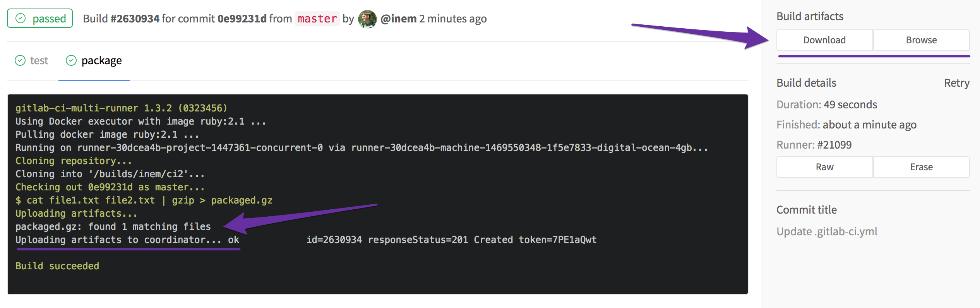Viewport: 980px width, 308px height.
Task: Open runner #21099 details
Action: tap(834, 145)
